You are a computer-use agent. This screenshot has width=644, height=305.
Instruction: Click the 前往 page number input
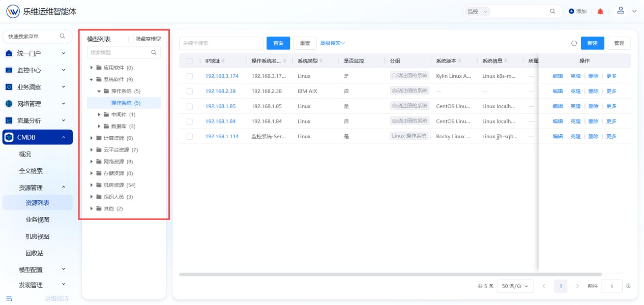(612, 286)
